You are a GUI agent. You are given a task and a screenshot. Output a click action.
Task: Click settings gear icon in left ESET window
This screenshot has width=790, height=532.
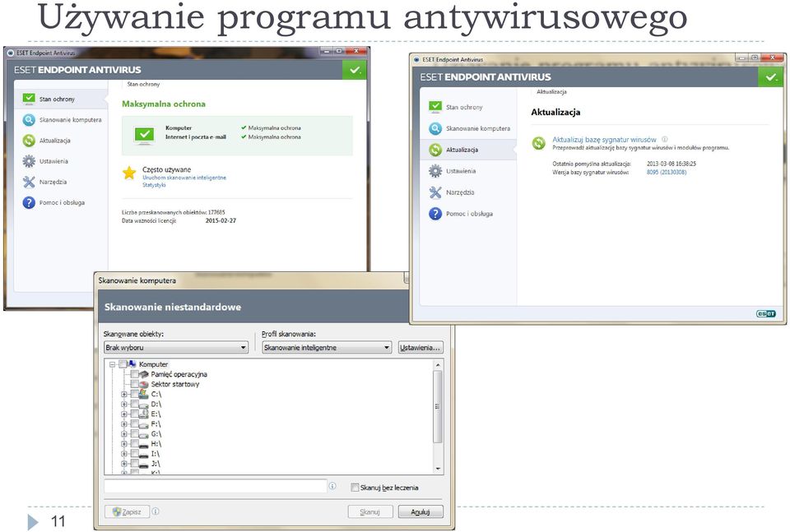point(29,161)
